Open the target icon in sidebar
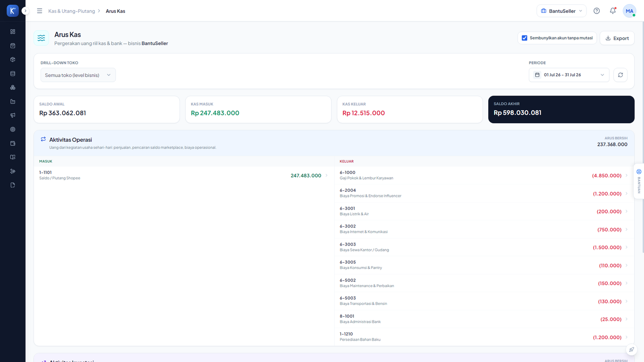 point(12,129)
